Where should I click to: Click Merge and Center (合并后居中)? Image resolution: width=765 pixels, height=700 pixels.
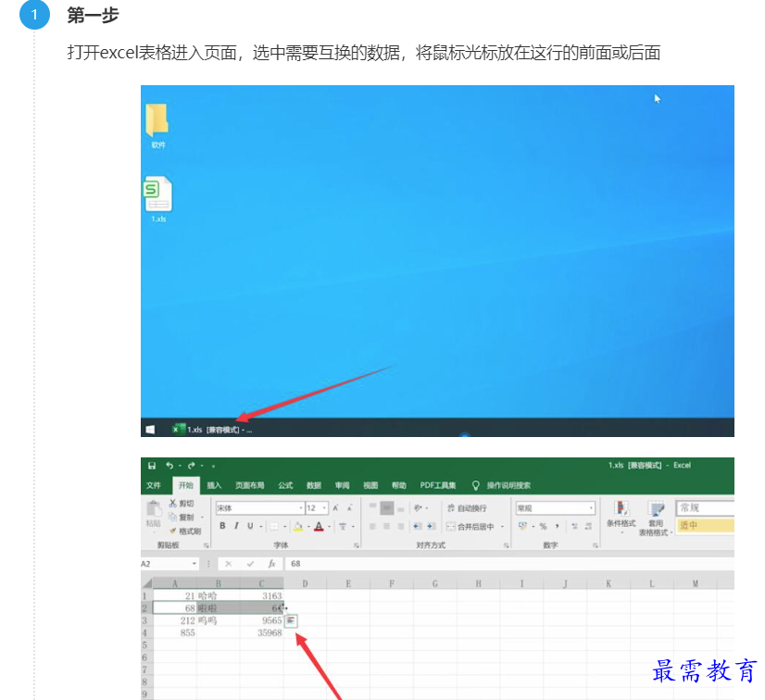pos(470,526)
